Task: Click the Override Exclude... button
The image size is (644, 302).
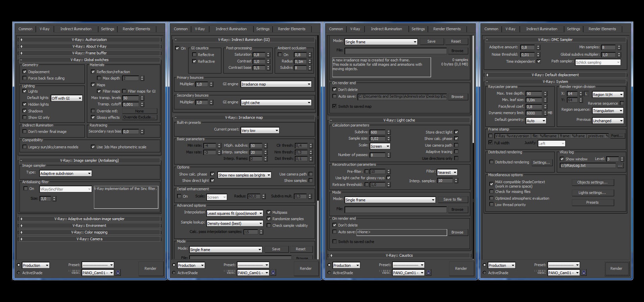Action: (x=139, y=117)
